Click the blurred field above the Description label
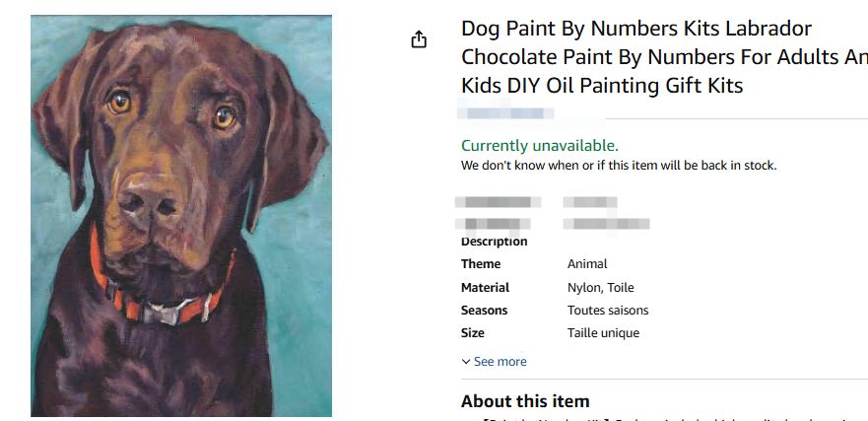The width and height of the screenshot is (868, 421). pyautogui.click(x=499, y=212)
